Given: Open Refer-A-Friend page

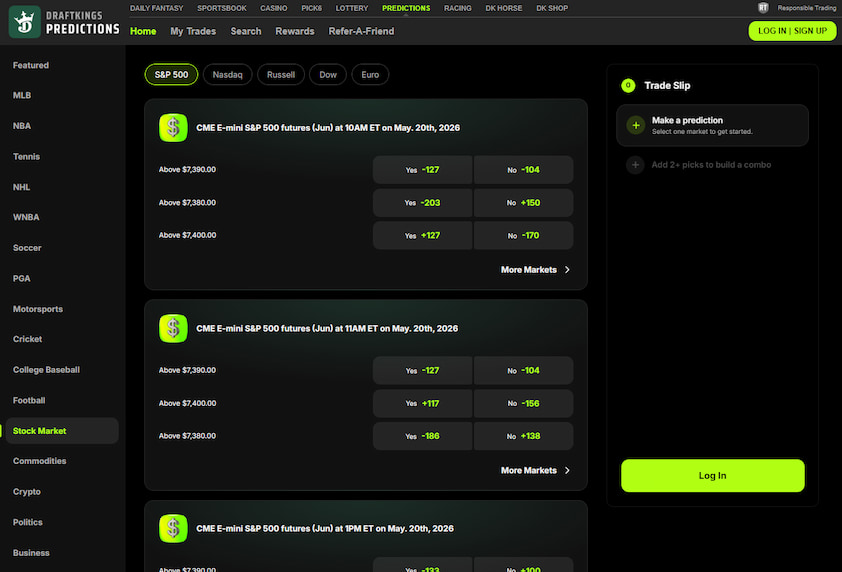Looking at the screenshot, I should coord(361,31).
